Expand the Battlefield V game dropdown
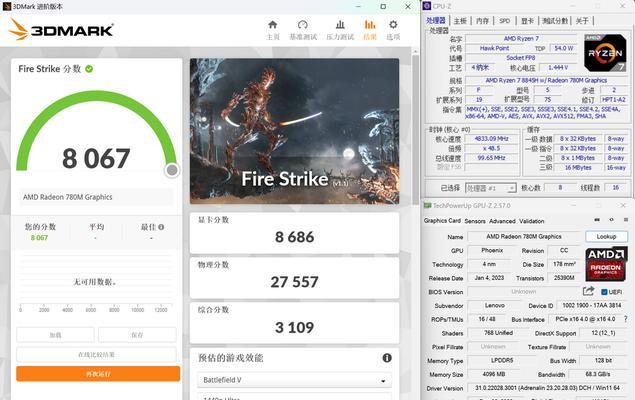Viewport: 635px width, 400px height. tap(294, 380)
